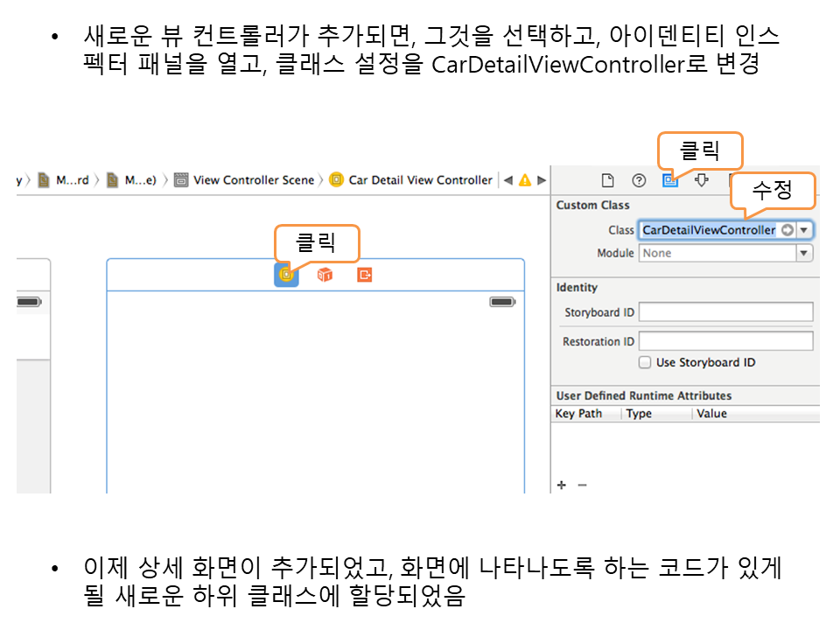Click the yellow warning issue icon
The height and width of the screenshot is (630, 840).
point(525,180)
